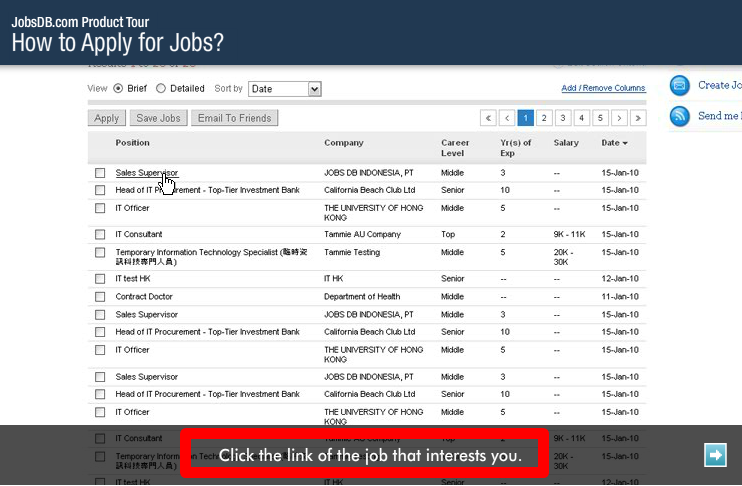The width and height of the screenshot is (742, 486).
Task: Tick the checkbox beside the underlined Sales Supervisor link
Action: pos(100,173)
